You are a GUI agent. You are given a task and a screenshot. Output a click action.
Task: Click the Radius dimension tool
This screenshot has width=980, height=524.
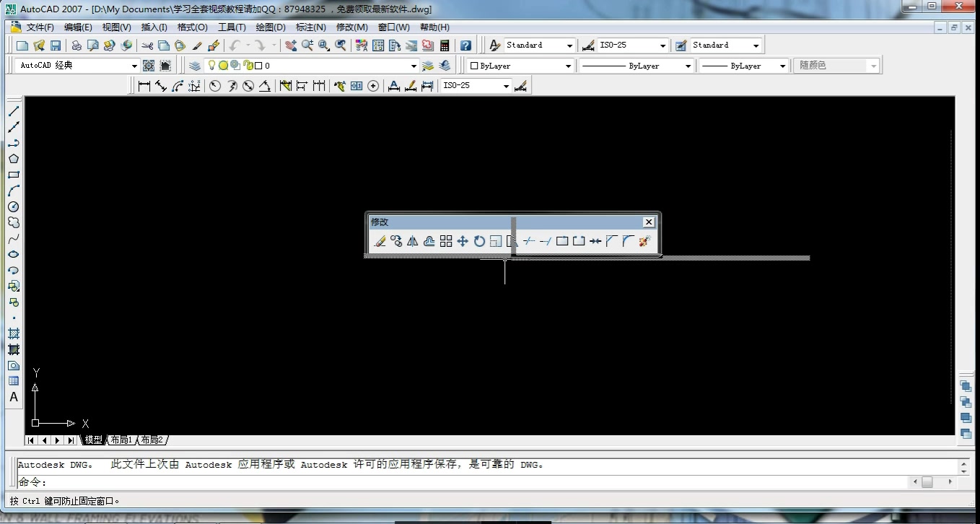click(215, 86)
